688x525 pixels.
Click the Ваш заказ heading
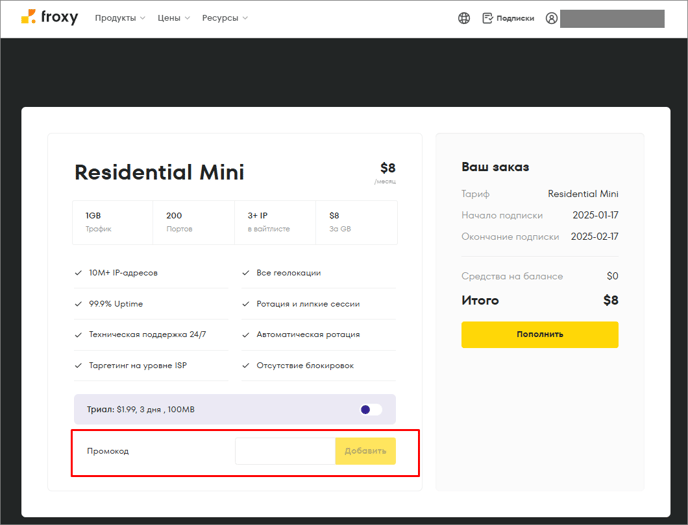tap(495, 167)
